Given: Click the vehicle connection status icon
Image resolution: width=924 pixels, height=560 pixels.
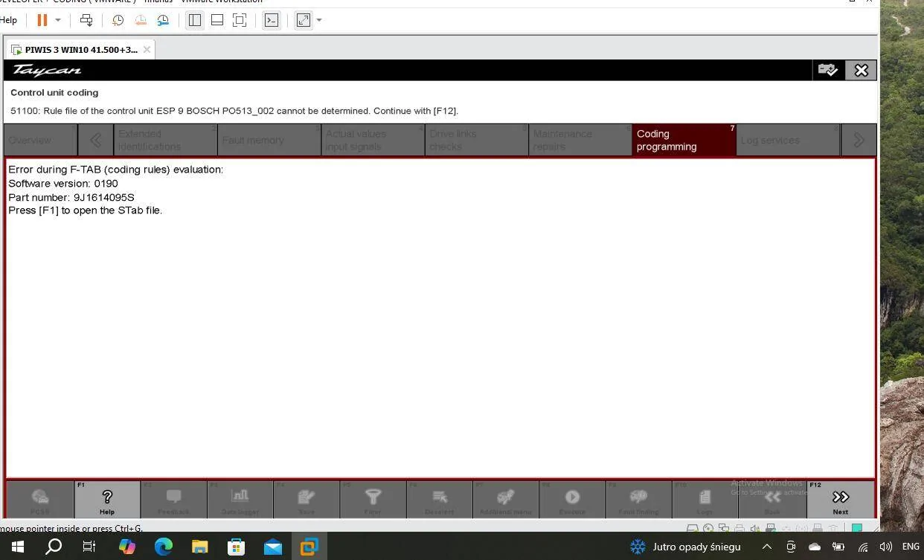Looking at the screenshot, I should (828, 70).
